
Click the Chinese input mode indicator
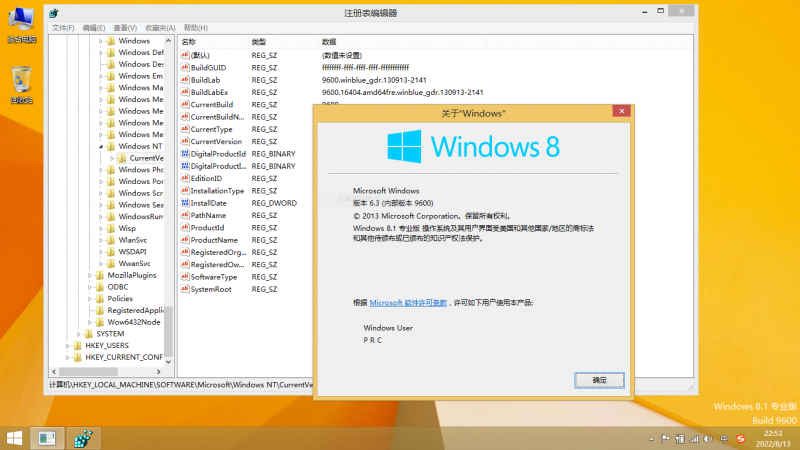pyautogui.click(x=724, y=439)
